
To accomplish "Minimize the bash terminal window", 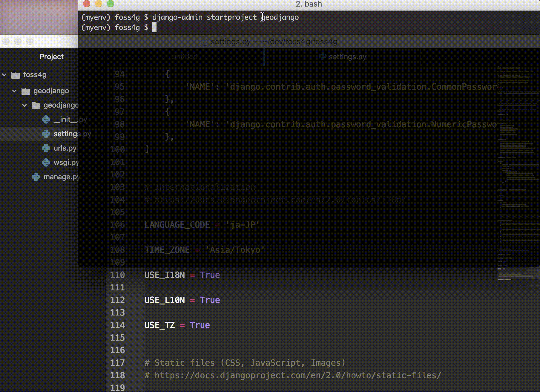I will coord(99,4).
